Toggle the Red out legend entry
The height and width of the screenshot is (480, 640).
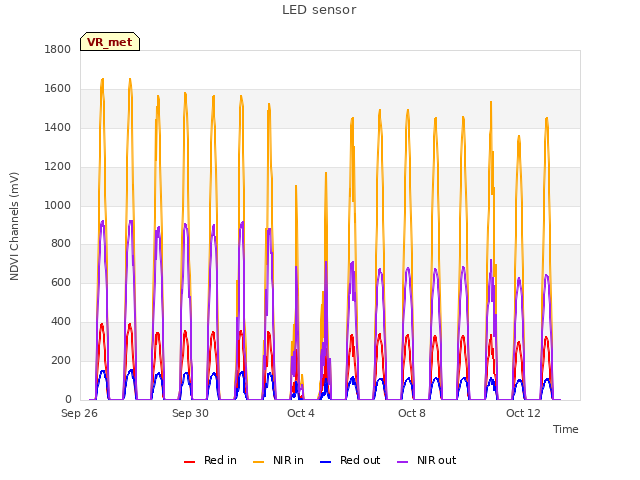point(350,460)
